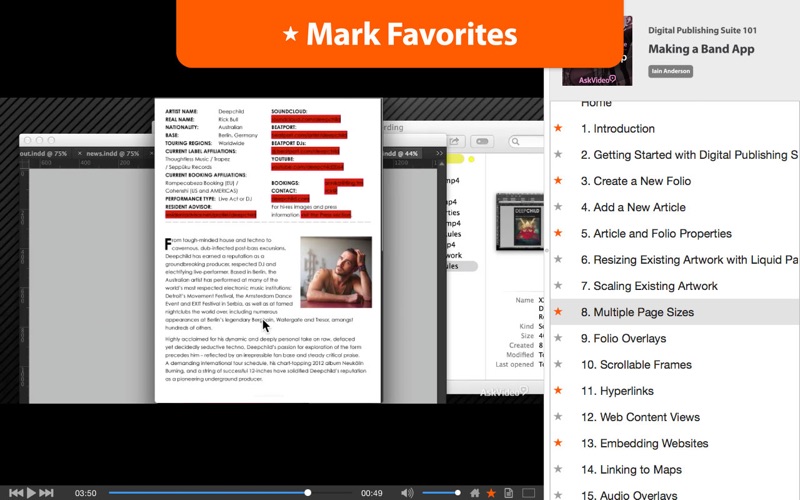The image size is (800, 500).
Task: Toggle favorite star in player bar
Action: (491, 493)
